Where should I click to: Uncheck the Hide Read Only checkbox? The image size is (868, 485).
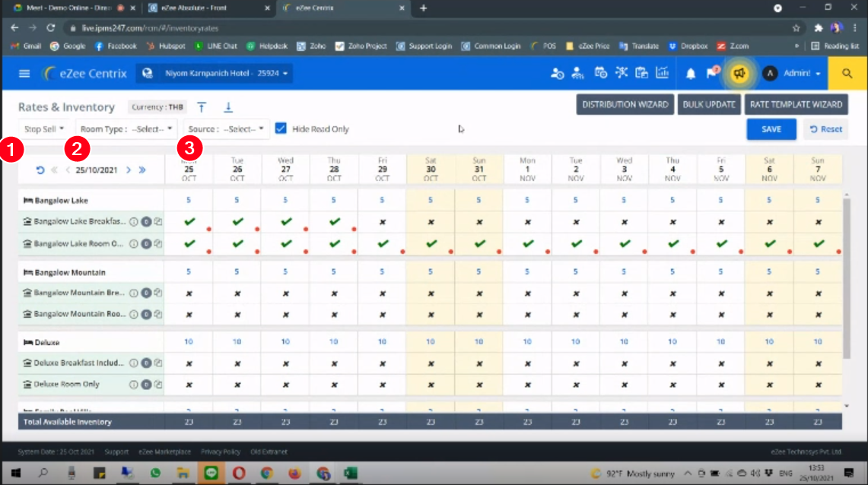[281, 129]
